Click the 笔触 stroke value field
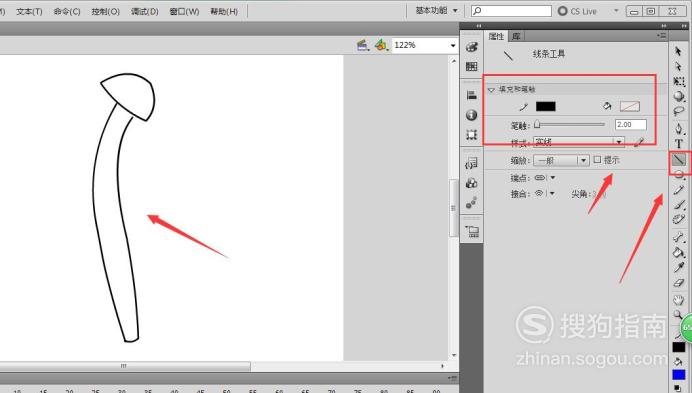 point(631,125)
